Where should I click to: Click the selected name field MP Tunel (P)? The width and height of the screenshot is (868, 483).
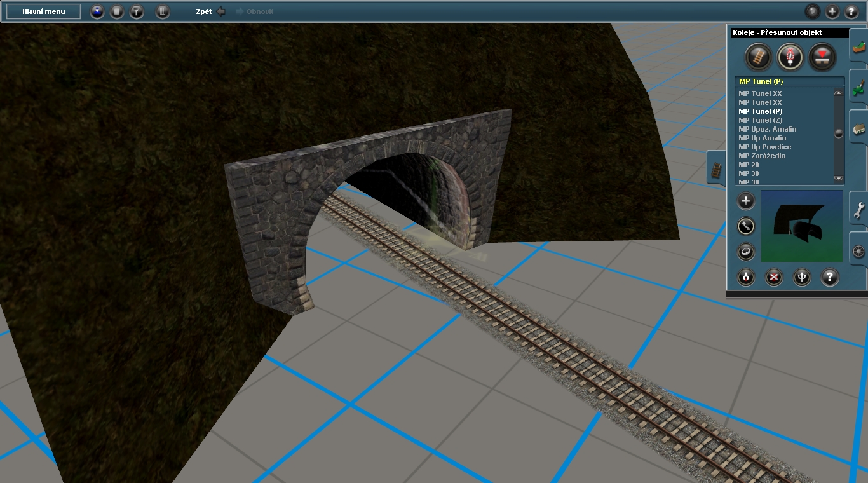(x=790, y=81)
